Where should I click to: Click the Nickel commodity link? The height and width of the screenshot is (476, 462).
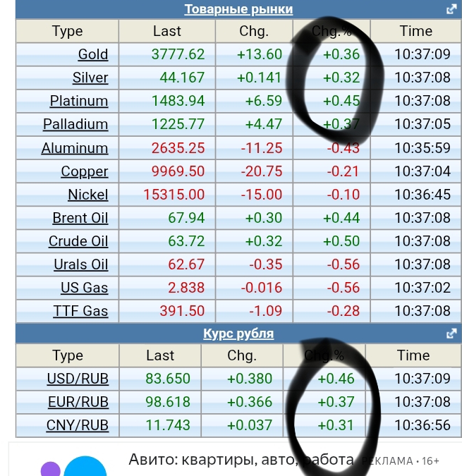tap(88, 195)
